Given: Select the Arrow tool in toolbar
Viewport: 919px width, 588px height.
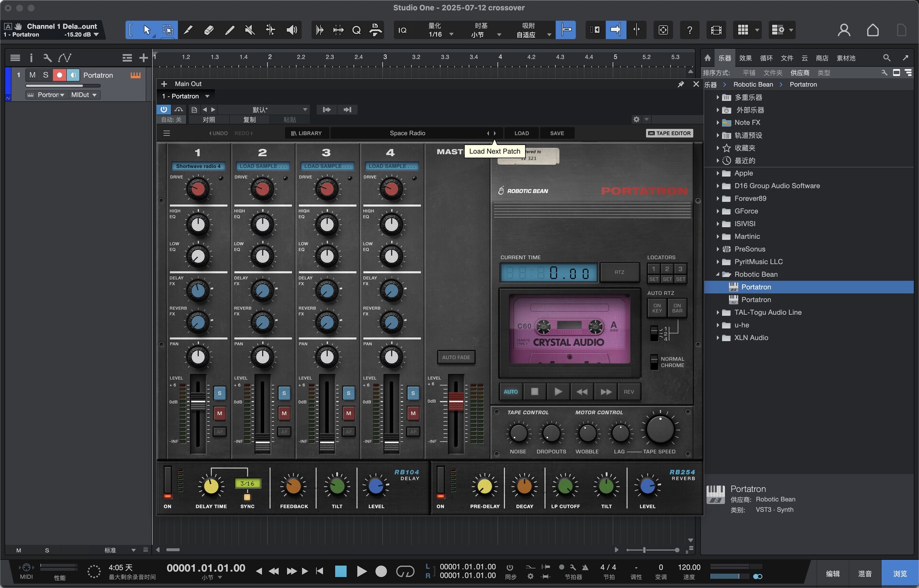Looking at the screenshot, I should click(x=147, y=30).
